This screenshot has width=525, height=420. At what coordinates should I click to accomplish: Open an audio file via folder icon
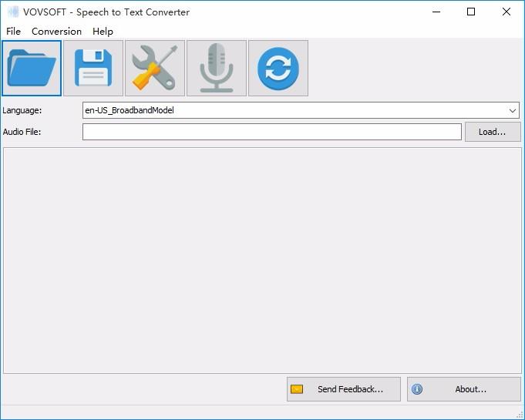[32, 69]
